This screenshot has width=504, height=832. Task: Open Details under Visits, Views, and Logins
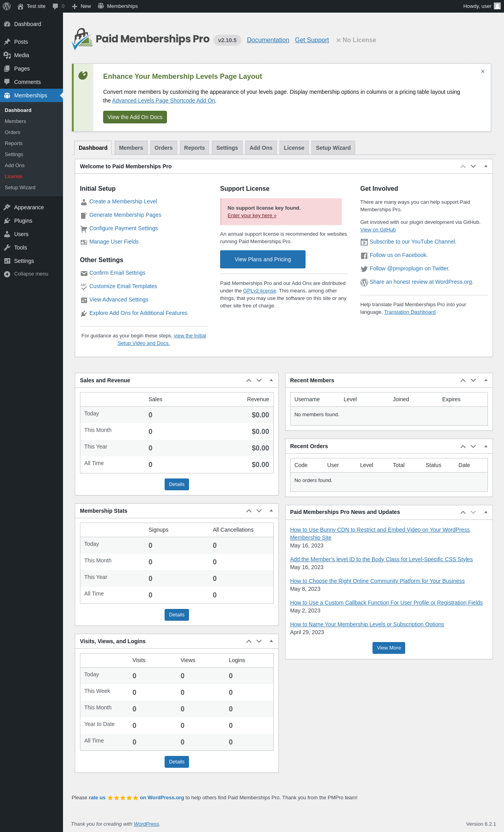pos(177,762)
